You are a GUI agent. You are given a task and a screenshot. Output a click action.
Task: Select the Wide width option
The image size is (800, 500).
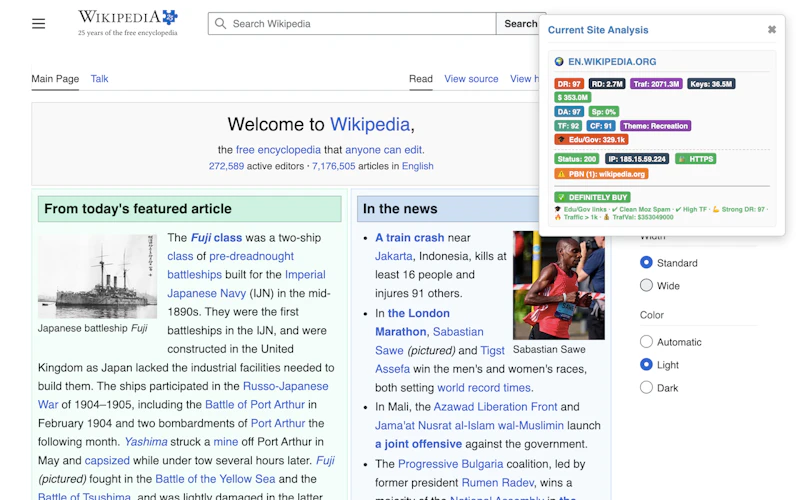pos(646,285)
